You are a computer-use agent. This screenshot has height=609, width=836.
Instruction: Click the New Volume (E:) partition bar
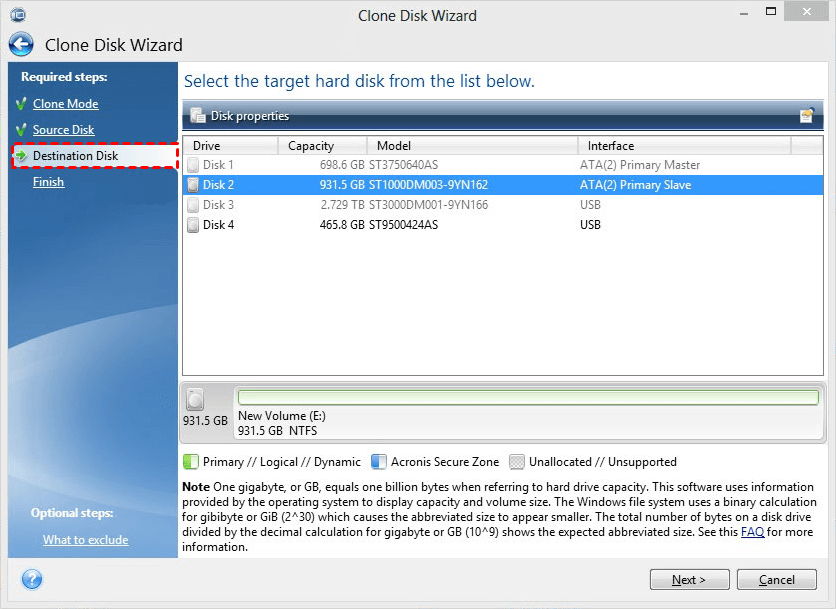point(528,397)
